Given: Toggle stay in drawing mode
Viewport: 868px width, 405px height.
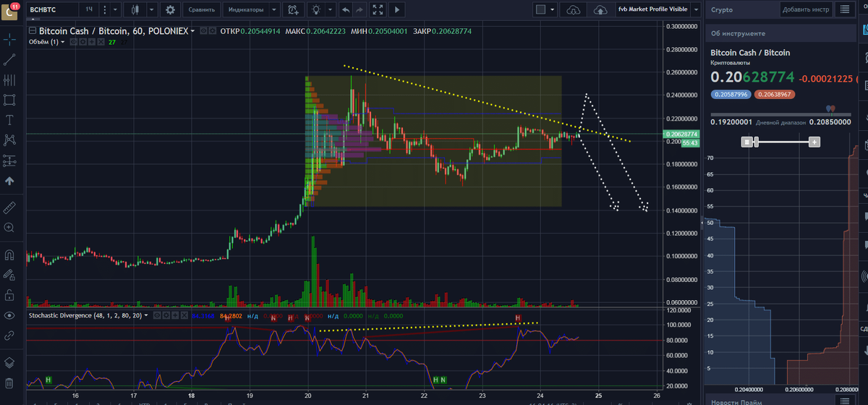Looking at the screenshot, I should pos(9,275).
